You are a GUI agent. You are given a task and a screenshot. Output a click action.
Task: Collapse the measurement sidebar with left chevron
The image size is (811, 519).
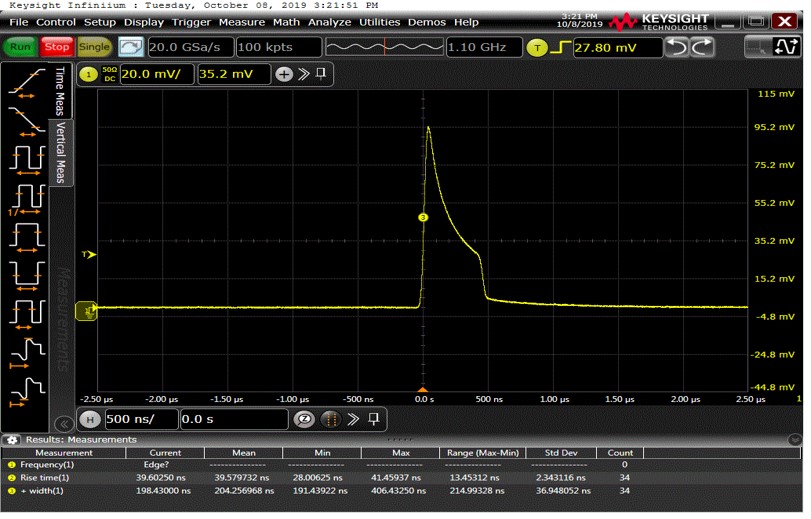64,423
